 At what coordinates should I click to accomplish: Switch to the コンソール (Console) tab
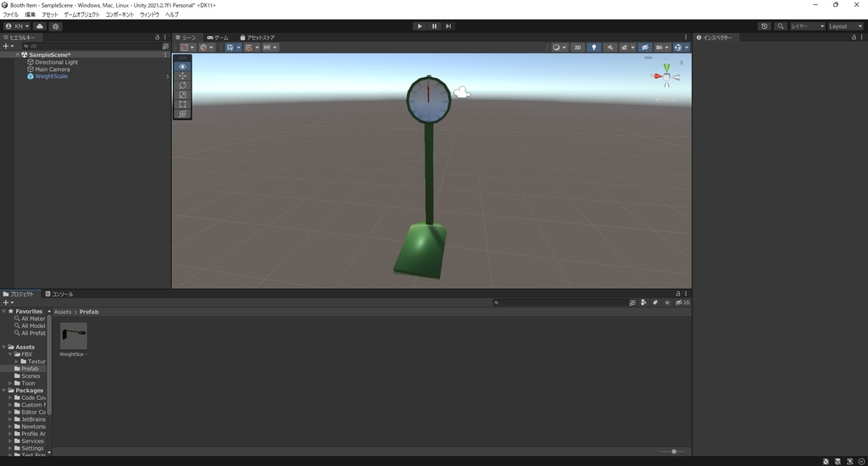pyautogui.click(x=59, y=294)
